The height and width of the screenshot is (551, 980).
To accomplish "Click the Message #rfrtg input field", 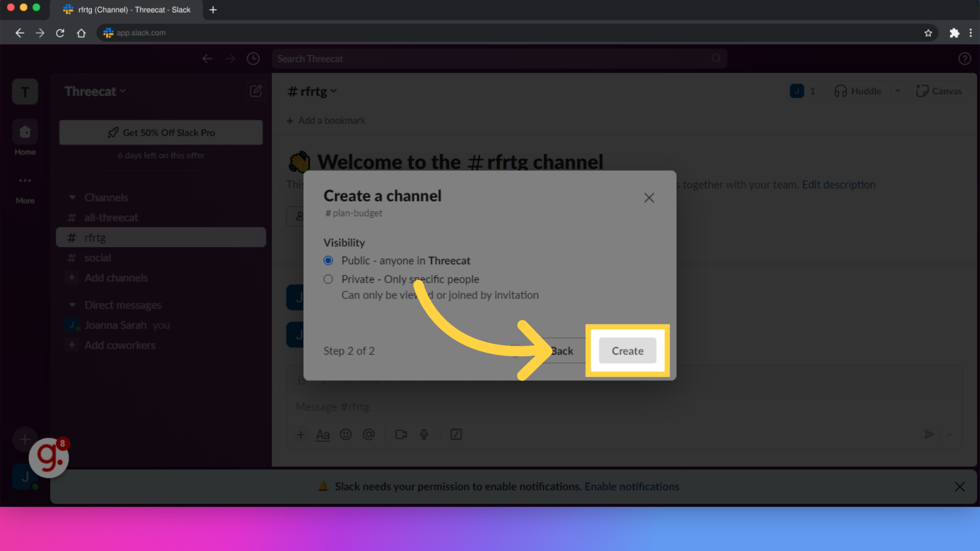I will pos(624,407).
